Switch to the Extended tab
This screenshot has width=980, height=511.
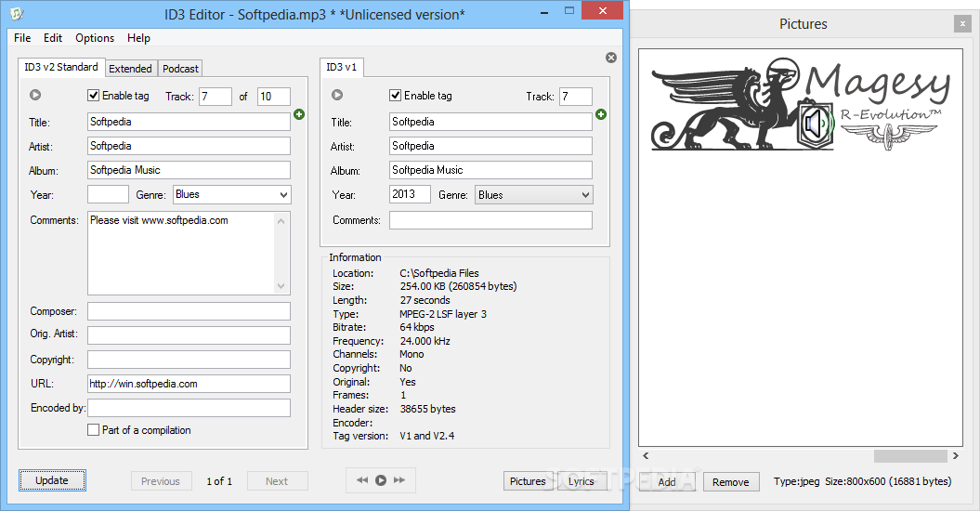click(x=131, y=68)
